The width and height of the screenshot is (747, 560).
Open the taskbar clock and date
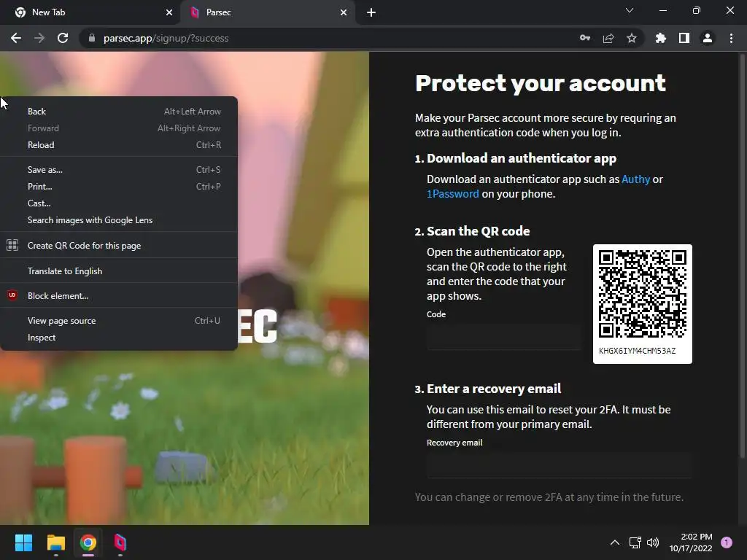[x=691, y=542]
